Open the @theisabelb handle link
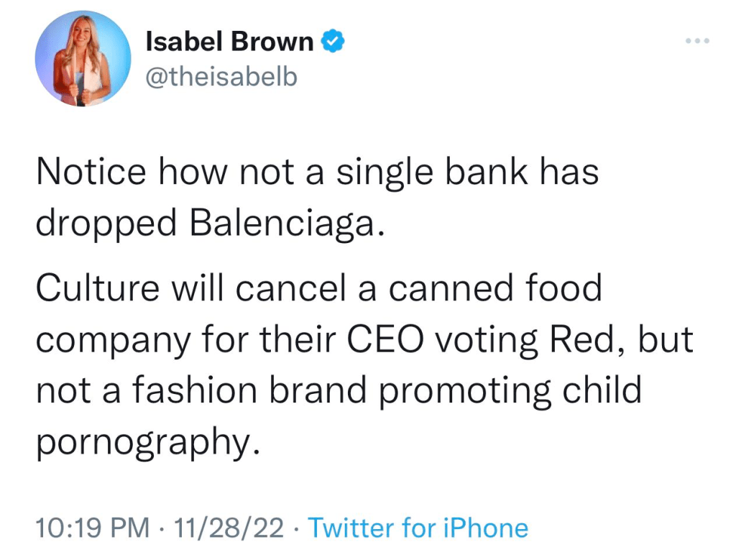This screenshot has width=736, height=560. [221, 76]
